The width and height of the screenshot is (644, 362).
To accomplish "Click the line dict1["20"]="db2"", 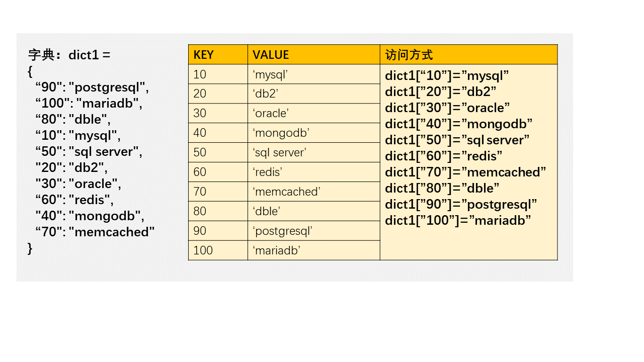I will 441,92.
